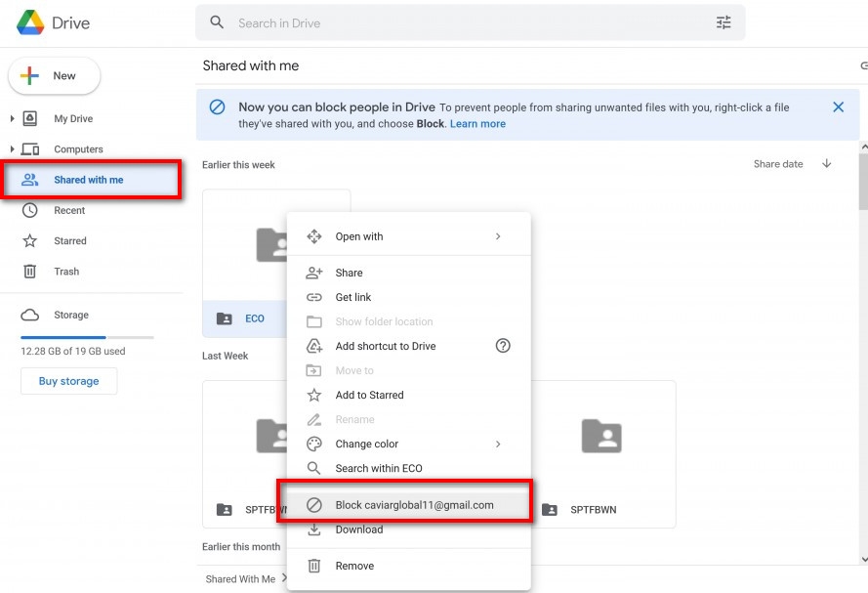This screenshot has height=593, width=868.
Task: Click the Share person-plus icon
Action: click(313, 273)
